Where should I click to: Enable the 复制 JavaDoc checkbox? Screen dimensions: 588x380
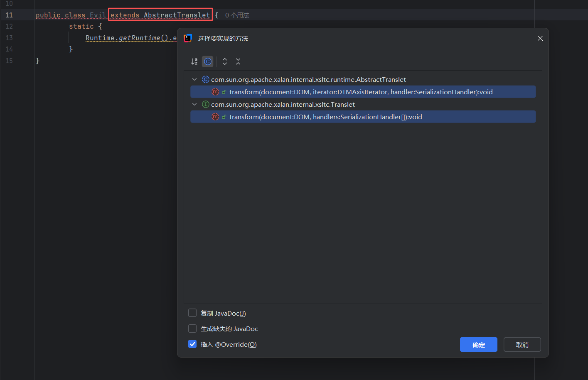192,313
